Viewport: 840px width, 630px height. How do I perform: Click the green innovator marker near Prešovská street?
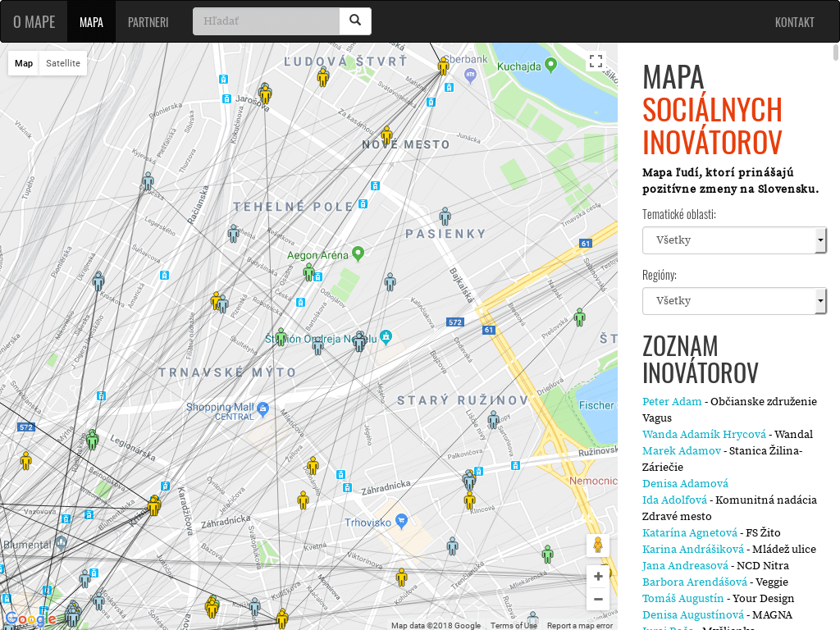[x=580, y=317]
